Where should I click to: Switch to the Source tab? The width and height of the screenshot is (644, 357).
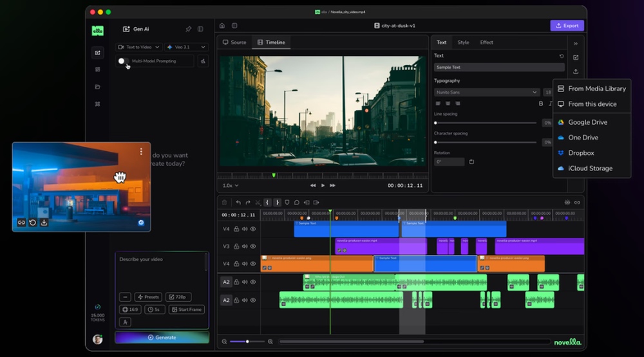click(x=234, y=42)
